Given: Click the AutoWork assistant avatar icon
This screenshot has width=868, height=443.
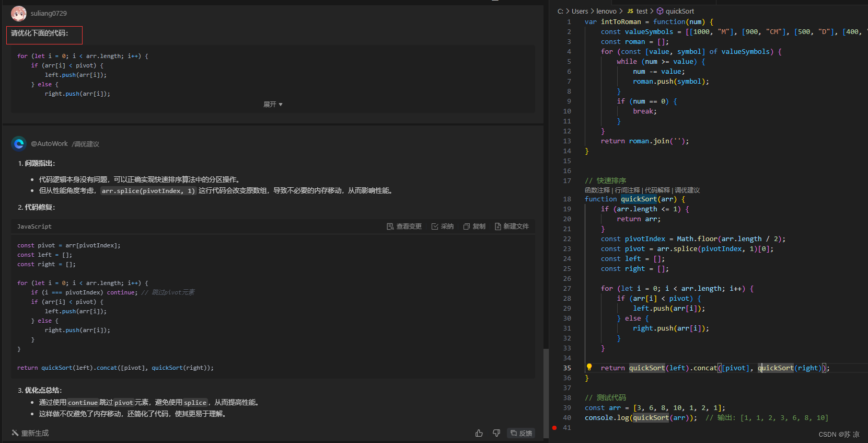Looking at the screenshot, I should [x=19, y=143].
